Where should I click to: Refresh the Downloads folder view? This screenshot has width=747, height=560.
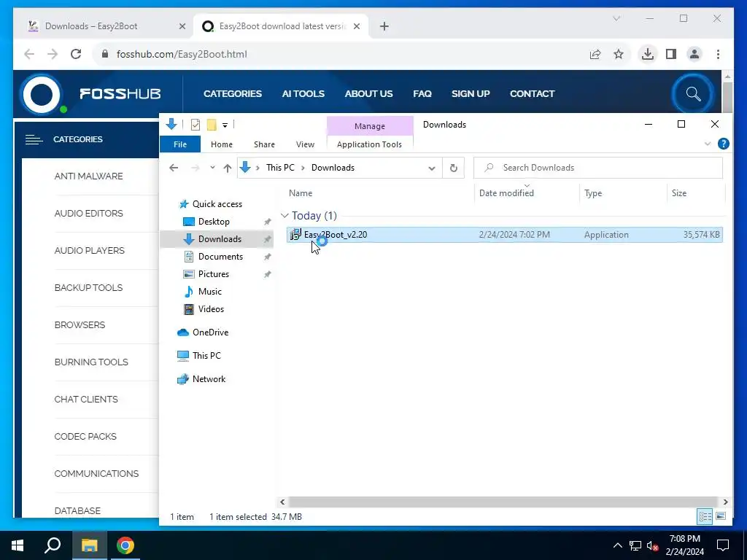tap(454, 168)
